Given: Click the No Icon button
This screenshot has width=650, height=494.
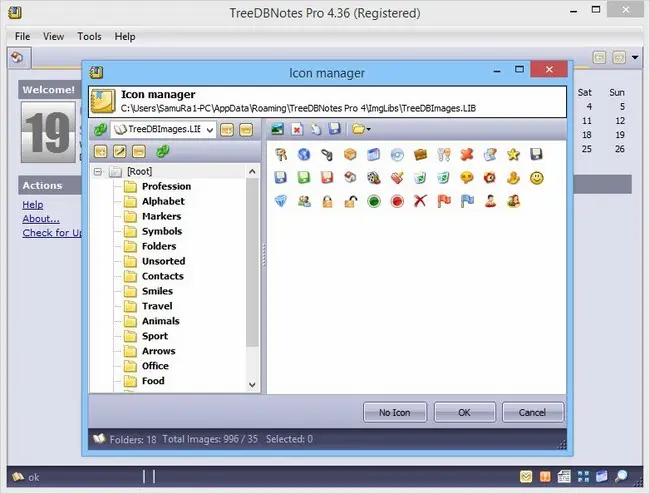Looking at the screenshot, I should pos(395,412).
